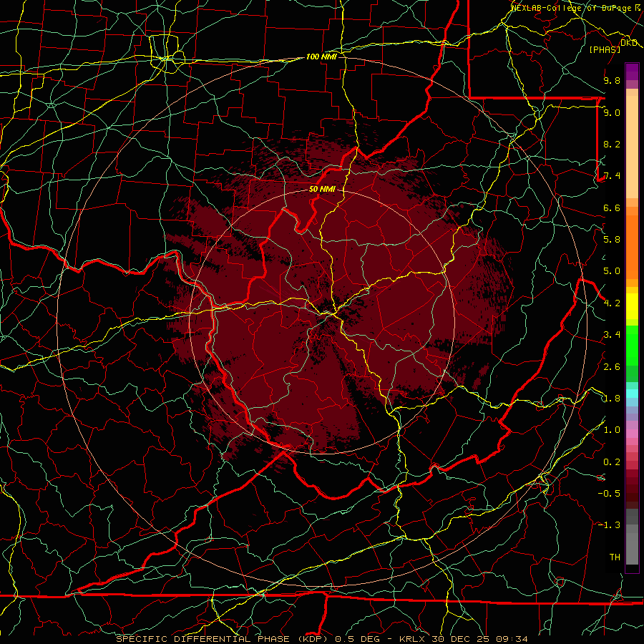Click the 1.0 value on the scale
The height and width of the screenshot is (644, 644).
(612, 430)
